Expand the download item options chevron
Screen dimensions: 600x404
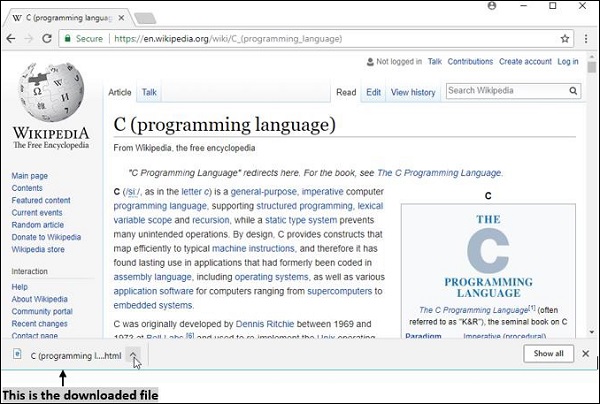point(133,355)
